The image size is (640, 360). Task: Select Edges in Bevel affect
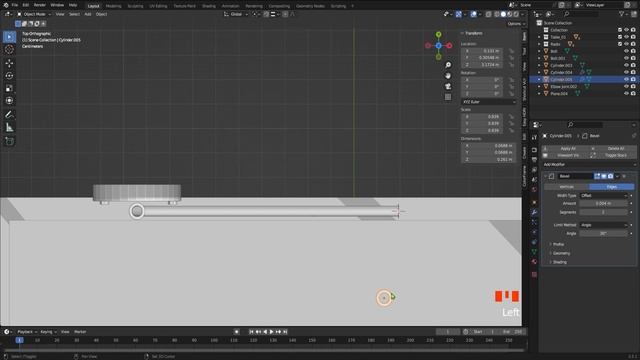click(611, 187)
